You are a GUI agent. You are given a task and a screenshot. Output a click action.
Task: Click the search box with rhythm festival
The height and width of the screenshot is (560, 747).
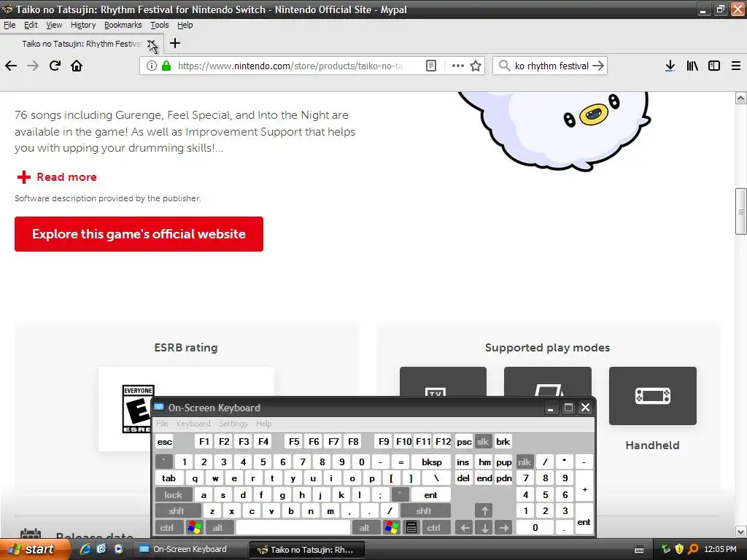(x=551, y=66)
